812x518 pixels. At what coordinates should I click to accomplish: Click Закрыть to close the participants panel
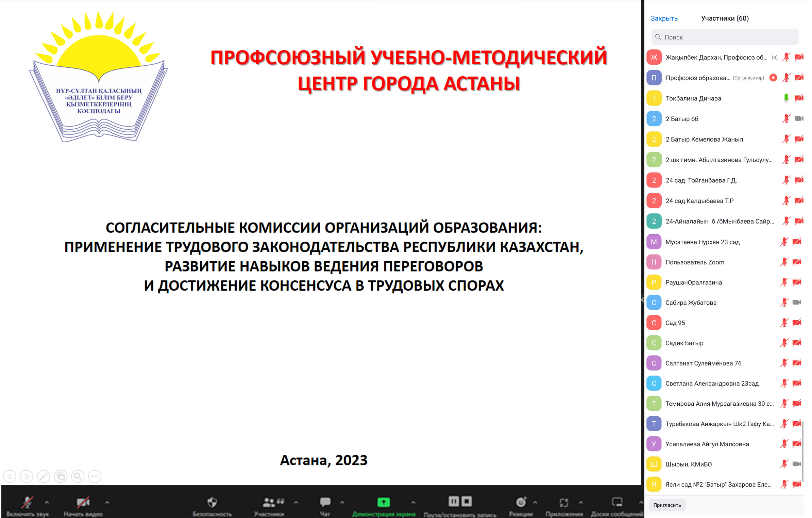click(664, 18)
